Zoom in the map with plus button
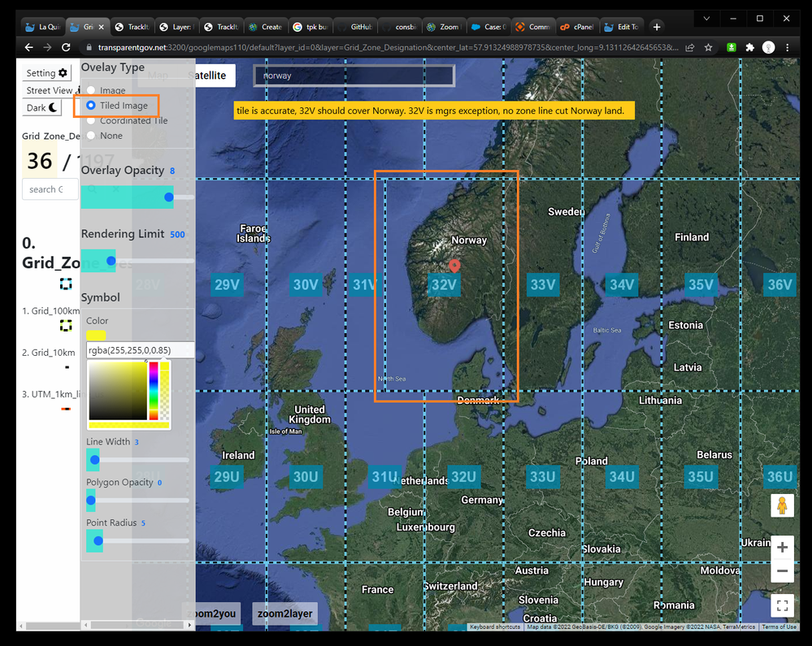This screenshot has height=646, width=812. click(x=782, y=547)
